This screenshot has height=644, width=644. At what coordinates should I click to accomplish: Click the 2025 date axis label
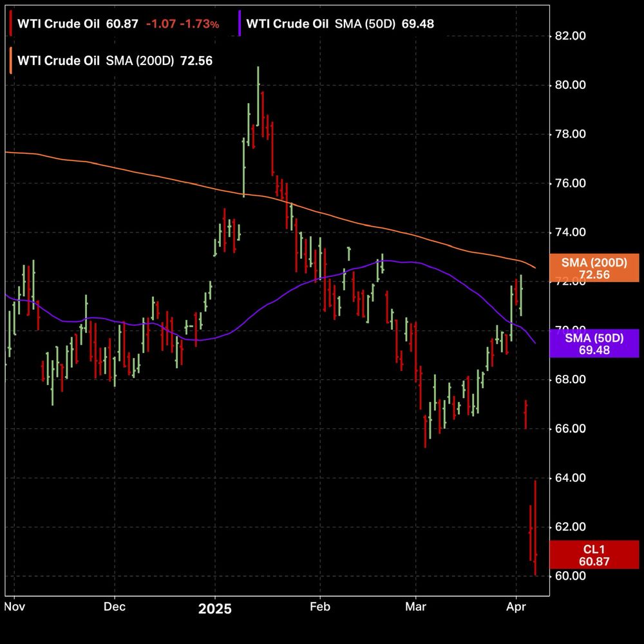coord(215,609)
